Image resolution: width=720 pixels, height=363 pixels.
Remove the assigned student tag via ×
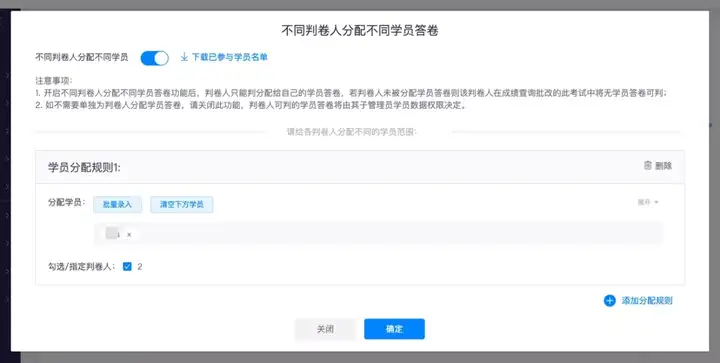tap(129, 235)
